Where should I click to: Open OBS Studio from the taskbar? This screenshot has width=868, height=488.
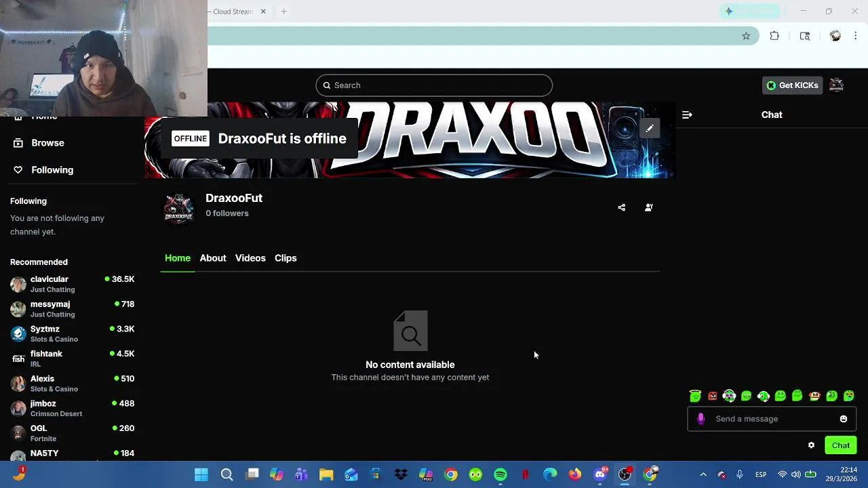(x=625, y=474)
